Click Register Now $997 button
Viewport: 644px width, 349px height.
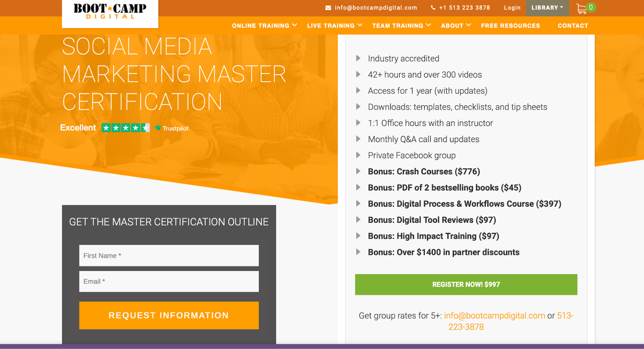pyautogui.click(x=466, y=285)
